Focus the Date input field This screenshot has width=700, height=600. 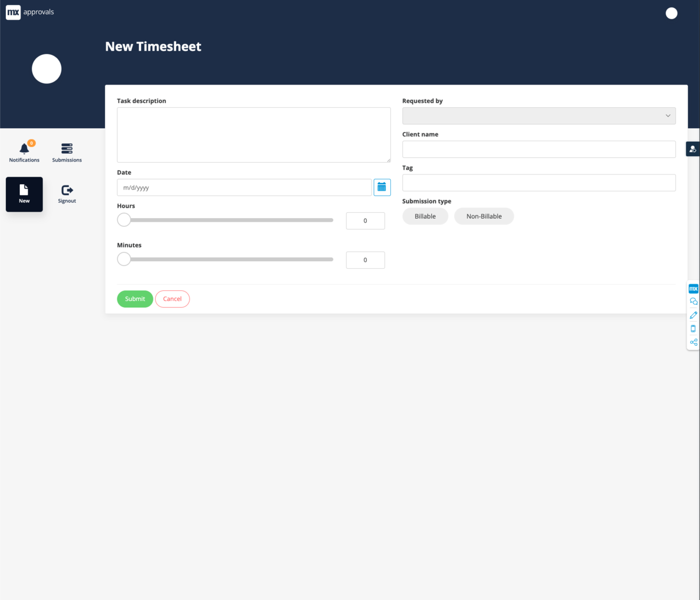tap(244, 187)
